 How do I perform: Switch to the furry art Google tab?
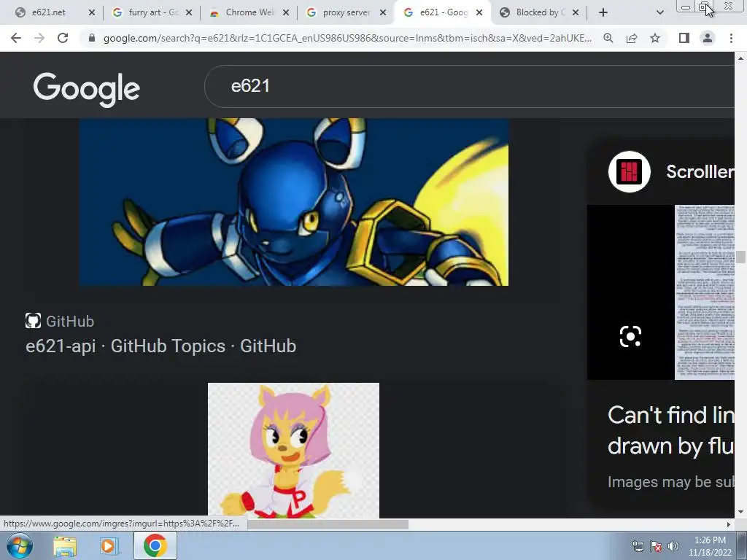[x=147, y=12]
